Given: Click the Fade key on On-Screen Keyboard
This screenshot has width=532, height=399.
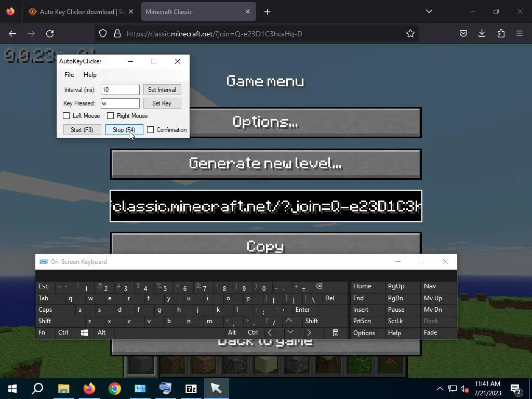Looking at the screenshot, I should [438, 333].
